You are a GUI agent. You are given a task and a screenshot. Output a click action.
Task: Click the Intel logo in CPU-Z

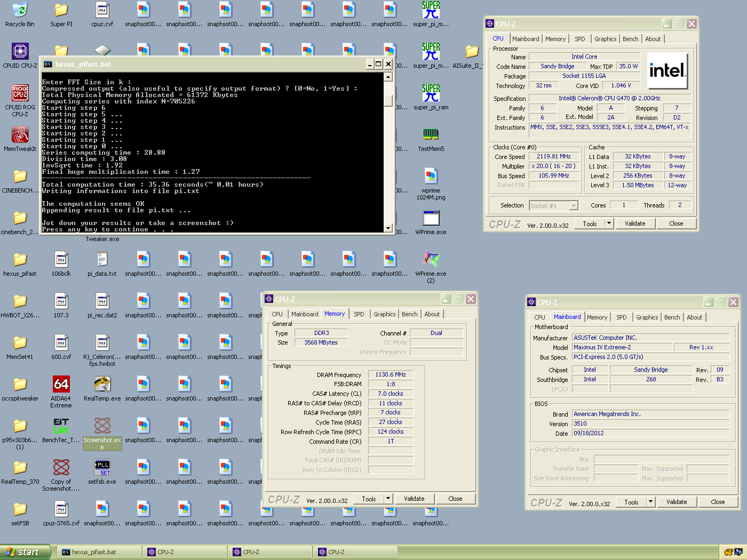667,70
